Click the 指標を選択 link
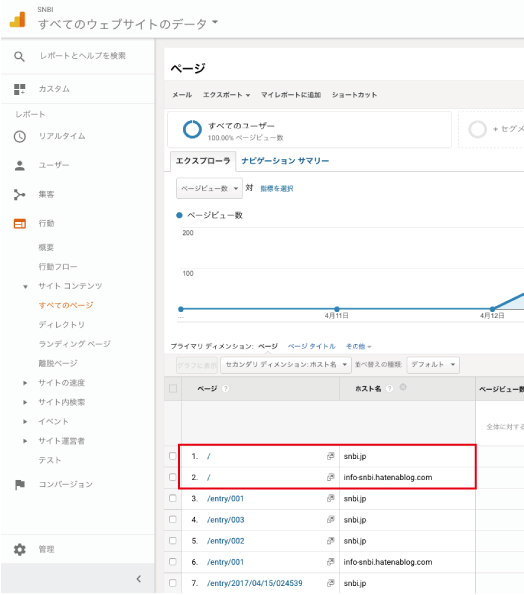Image resolution: width=524 pixels, height=595 pixels. click(x=277, y=189)
